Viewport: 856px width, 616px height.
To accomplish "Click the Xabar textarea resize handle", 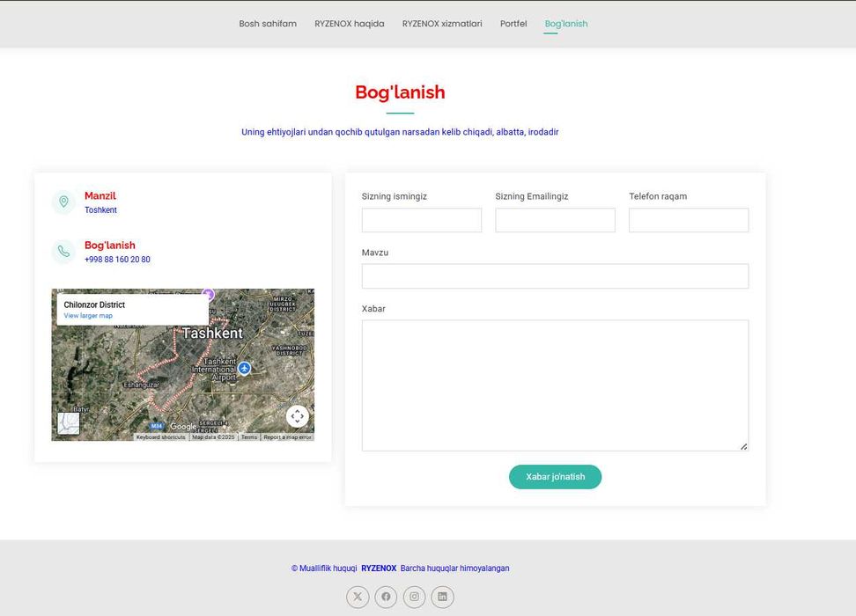I will click(743, 446).
